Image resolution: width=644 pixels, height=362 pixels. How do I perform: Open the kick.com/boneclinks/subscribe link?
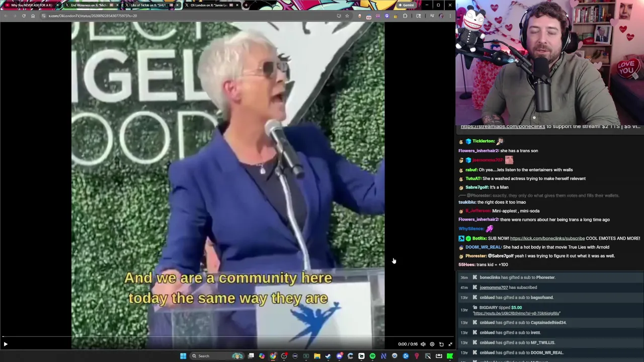[547, 238]
